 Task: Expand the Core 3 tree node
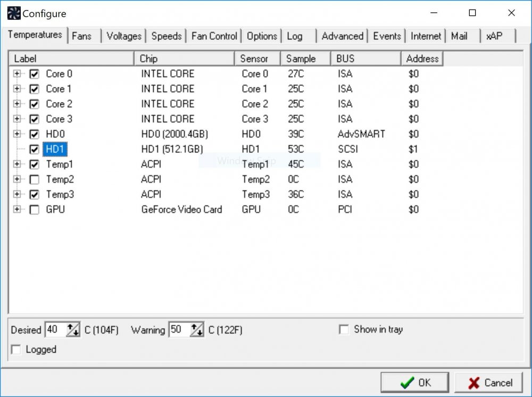(16, 119)
